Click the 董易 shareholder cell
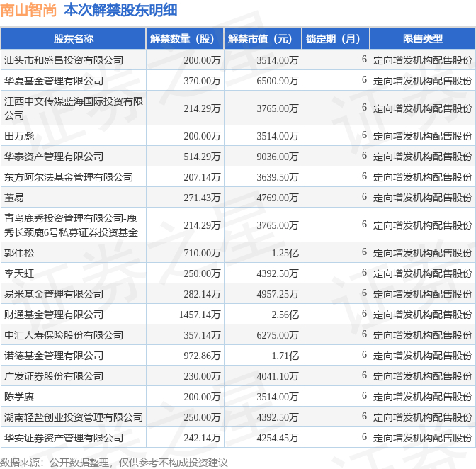 (74, 198)
